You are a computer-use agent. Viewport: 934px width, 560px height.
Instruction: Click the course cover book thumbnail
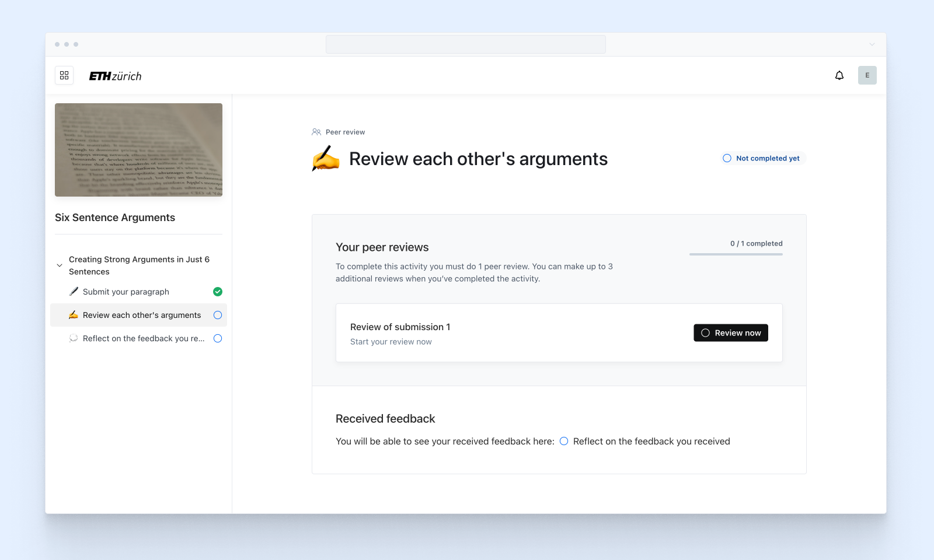pyautogui.click(x=138, y=150)
